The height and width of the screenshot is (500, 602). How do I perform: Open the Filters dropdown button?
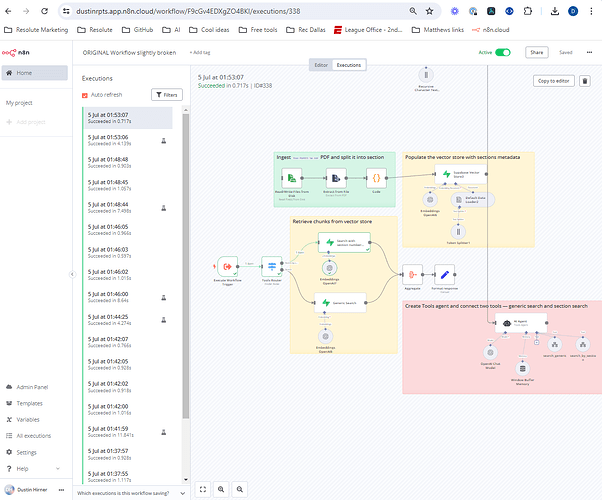pyautogui.click(x=167, y=95)
